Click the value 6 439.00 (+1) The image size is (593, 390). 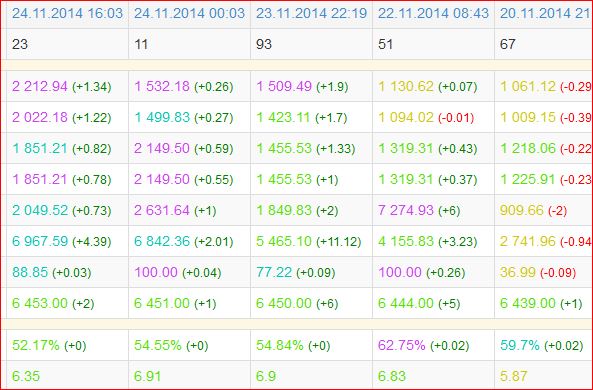(x=541, y=303)
